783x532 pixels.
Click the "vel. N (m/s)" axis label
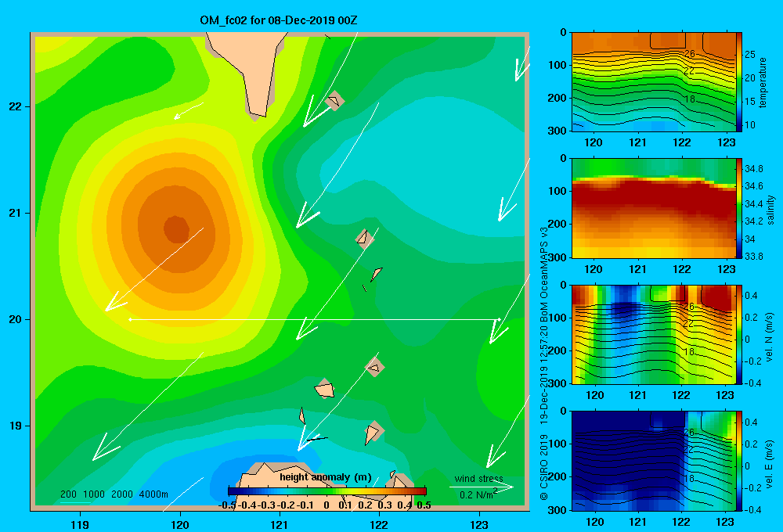(770, 337)
